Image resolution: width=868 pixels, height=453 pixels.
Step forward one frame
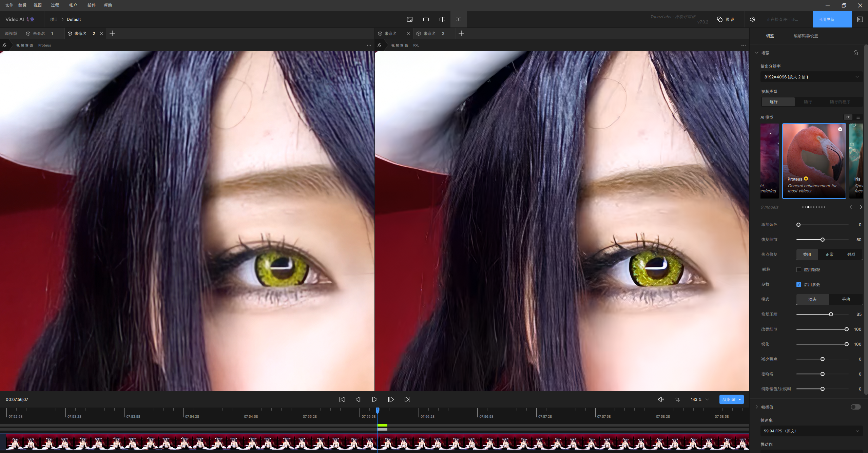(391, 399)
